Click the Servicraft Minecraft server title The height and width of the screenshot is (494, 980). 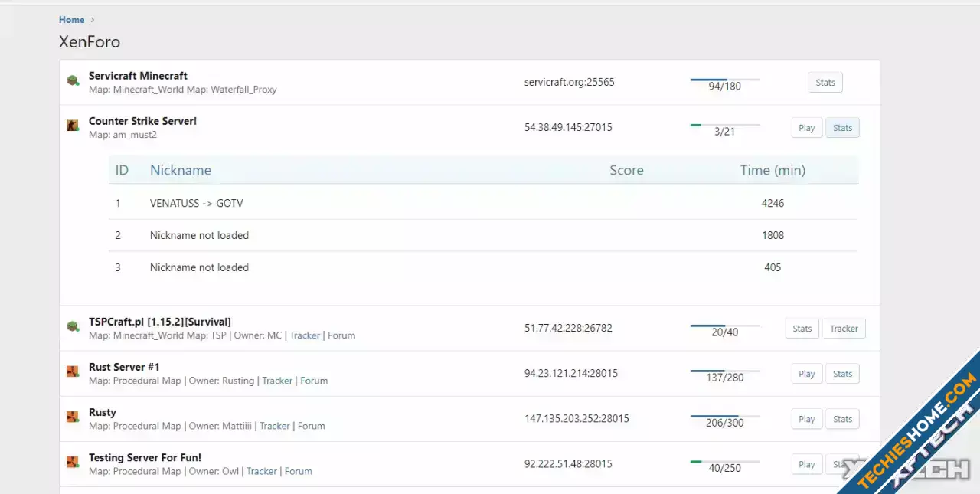click(138, 76)
